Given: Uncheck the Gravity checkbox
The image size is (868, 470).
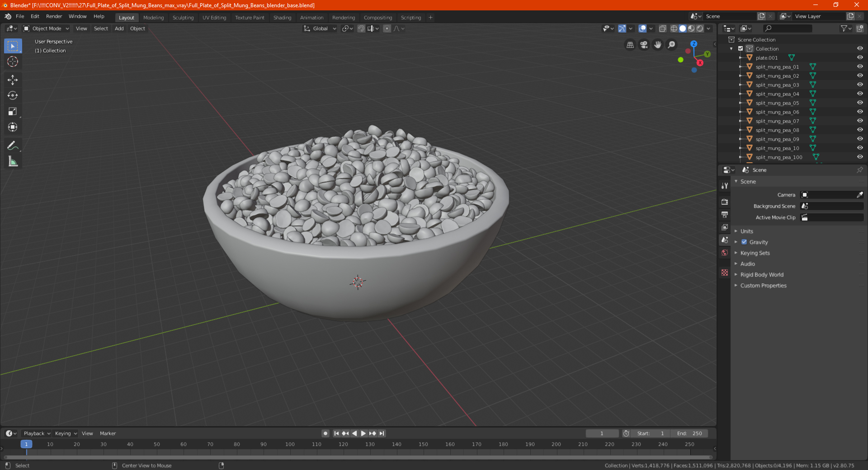Looking at the screenshot, I should pyautogui.click(x=744, y=242).
